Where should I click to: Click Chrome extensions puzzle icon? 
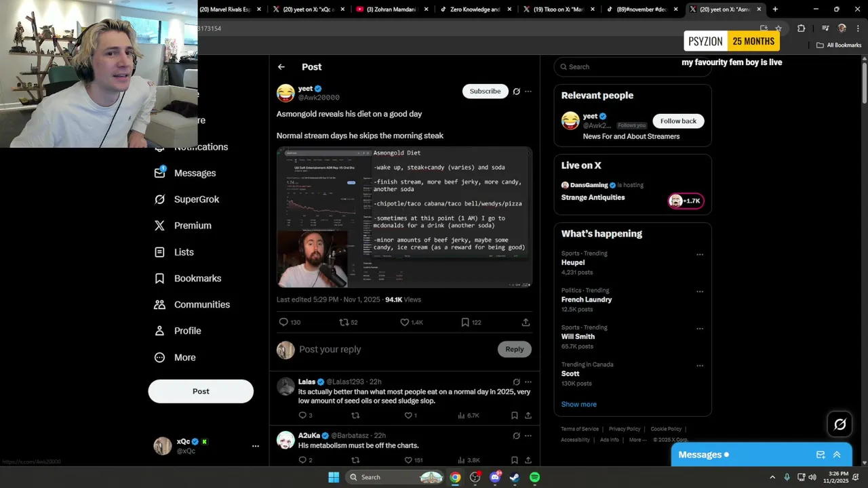(x=801, y=28)
